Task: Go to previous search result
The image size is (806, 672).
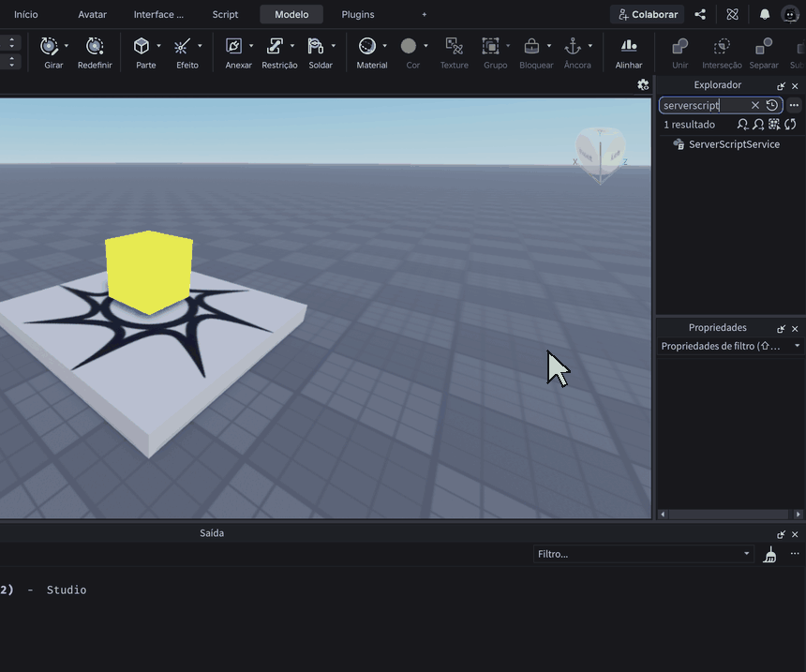Action: (742, 125)
